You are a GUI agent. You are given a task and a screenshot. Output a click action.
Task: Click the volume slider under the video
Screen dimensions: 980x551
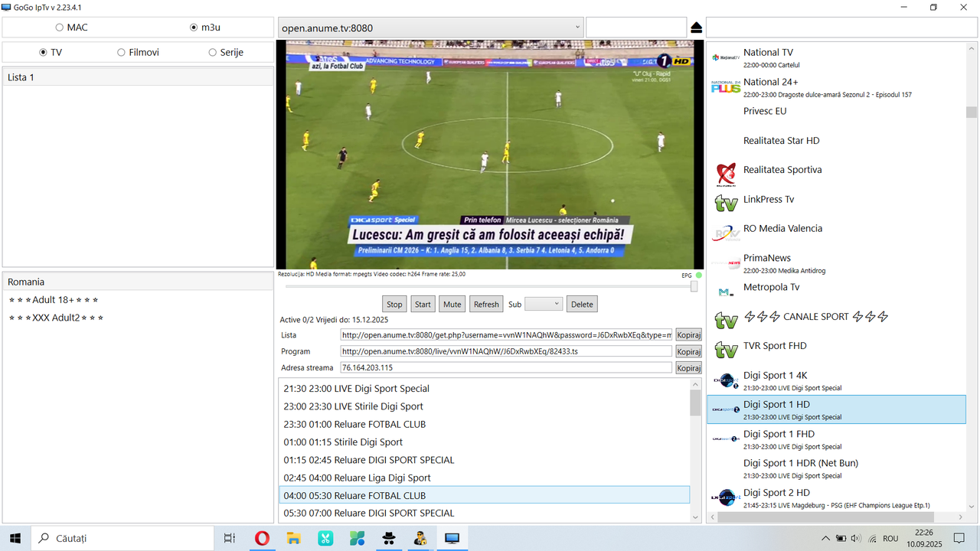click(490, 286)
